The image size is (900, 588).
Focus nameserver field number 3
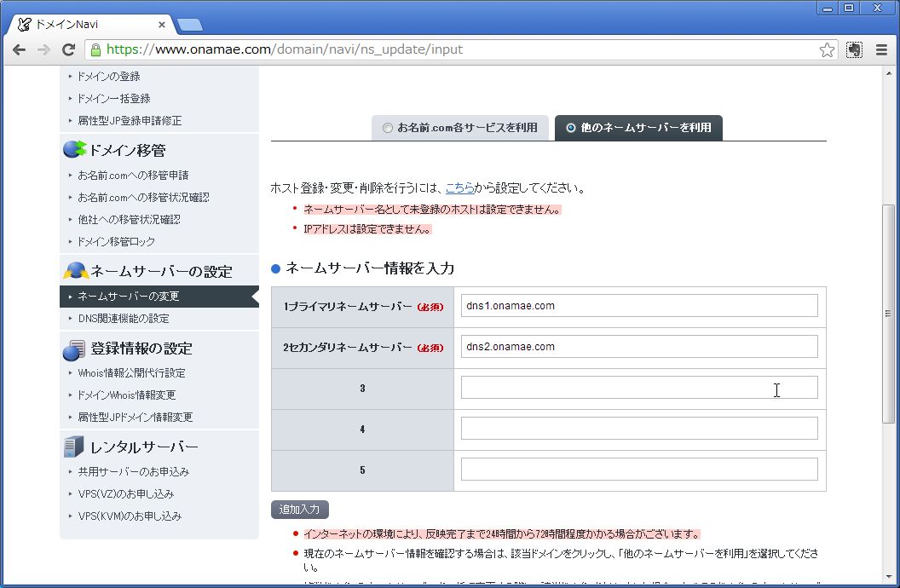(639, 387)
